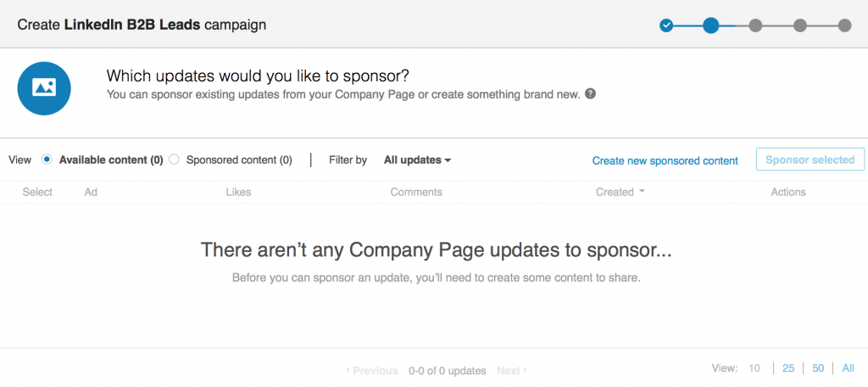Click the blue image icon circle
Screen dimensions: 868x387
44,88
